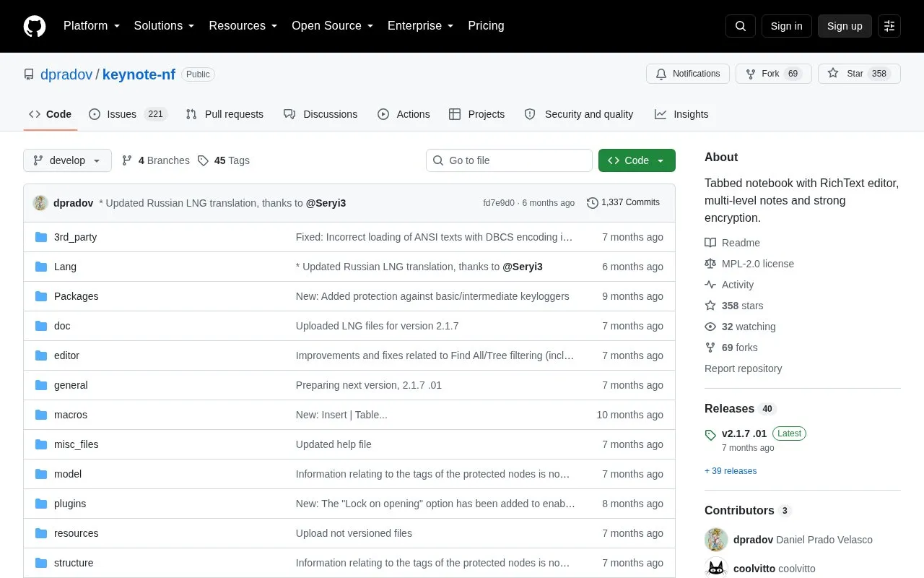Click the history clock icon beside 1,337 Commits
Screen dimensions: 924x578
(x=593, y=203)
